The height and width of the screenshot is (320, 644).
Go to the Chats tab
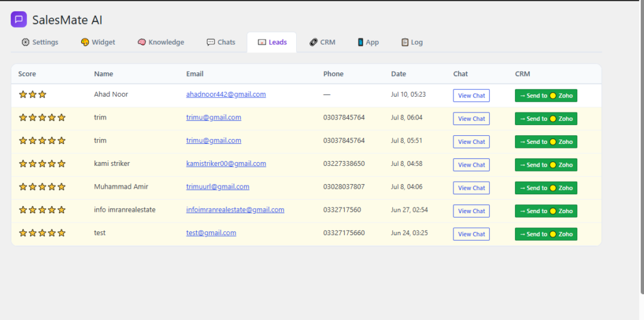(x=221, y=42)
